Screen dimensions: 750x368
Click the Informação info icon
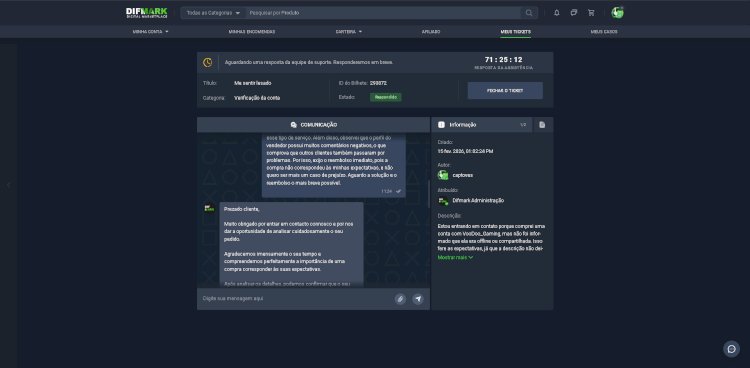pos(441,125)
